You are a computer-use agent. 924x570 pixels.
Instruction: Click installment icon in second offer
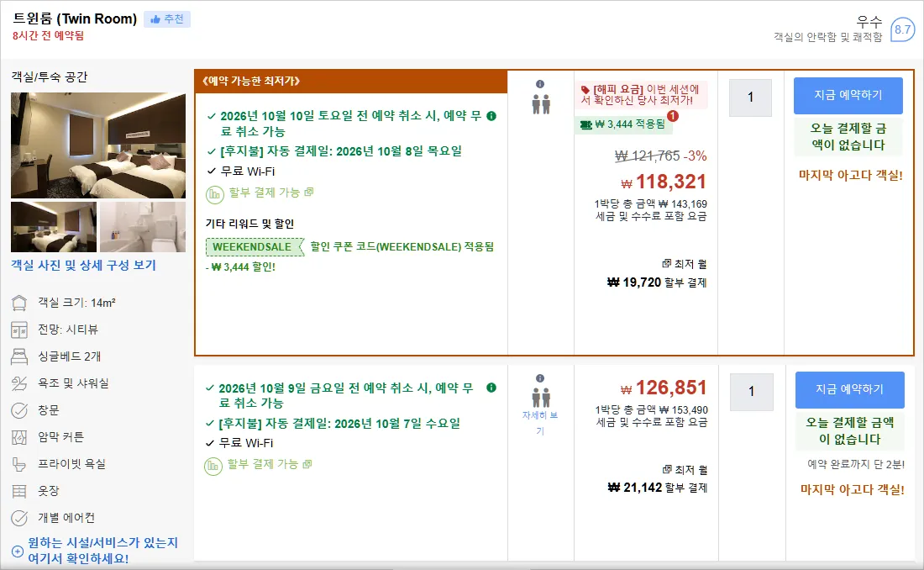(x=213, y=466)
